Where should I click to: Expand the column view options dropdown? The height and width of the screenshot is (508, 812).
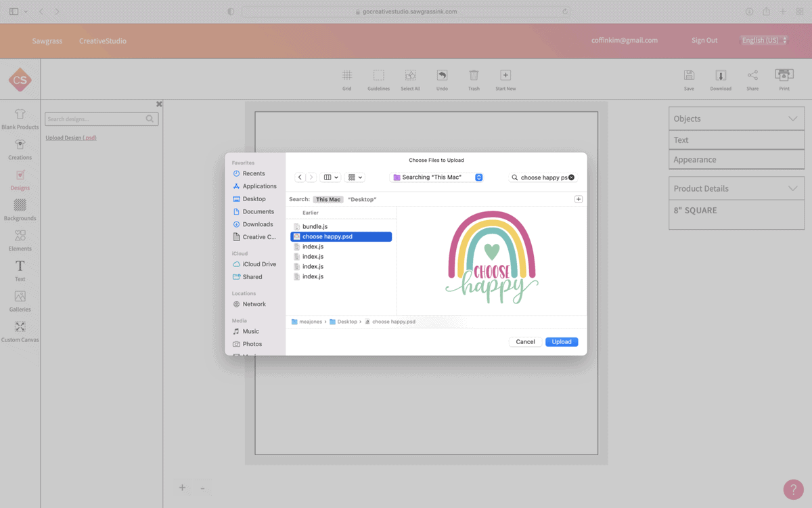click(x=330, y=177)
